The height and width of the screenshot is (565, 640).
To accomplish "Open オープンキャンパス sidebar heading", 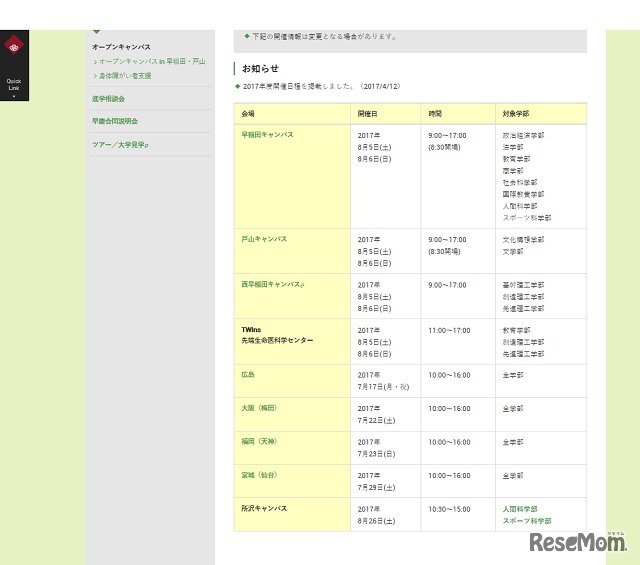I will pos(121,47).
